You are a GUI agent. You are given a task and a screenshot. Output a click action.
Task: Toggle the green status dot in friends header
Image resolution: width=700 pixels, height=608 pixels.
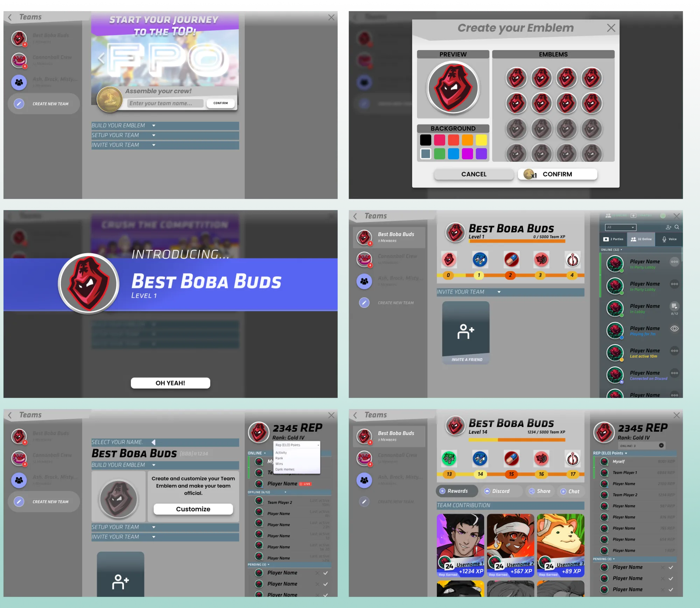(663, 216)
